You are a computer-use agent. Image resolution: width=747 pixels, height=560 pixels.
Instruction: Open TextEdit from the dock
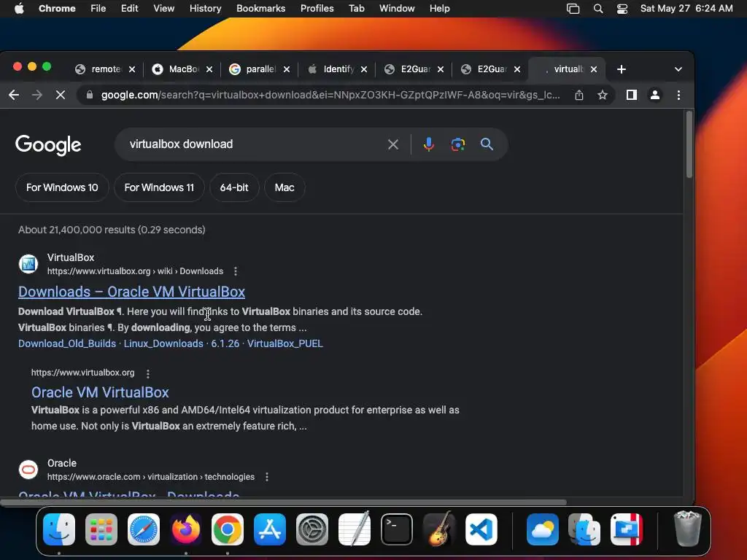pyautogui.click(x=355, y=529)
